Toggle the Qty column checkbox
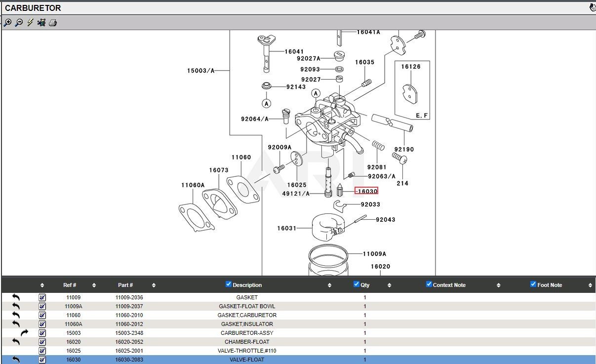 pos(357,284)
